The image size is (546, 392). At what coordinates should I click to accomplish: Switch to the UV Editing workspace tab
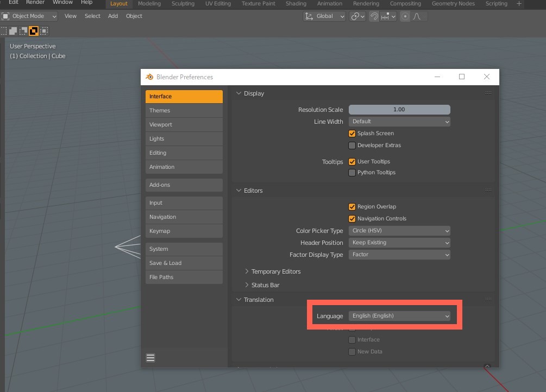pyautogui.click(x=218, y=3)
